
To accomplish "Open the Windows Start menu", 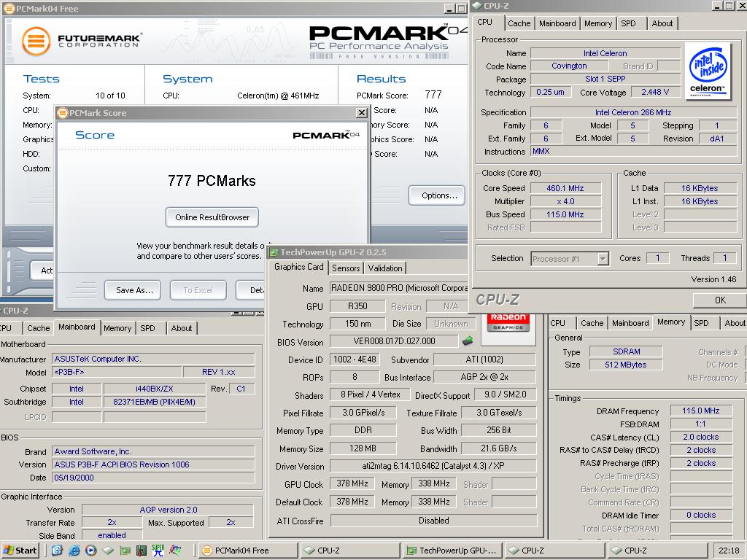I will tap(20, 551).
